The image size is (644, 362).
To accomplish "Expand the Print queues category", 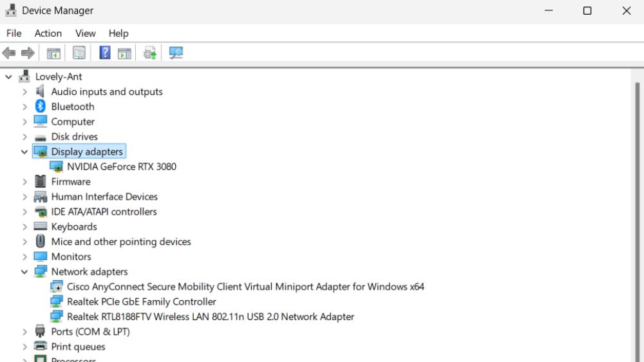I will coord(24,347).
